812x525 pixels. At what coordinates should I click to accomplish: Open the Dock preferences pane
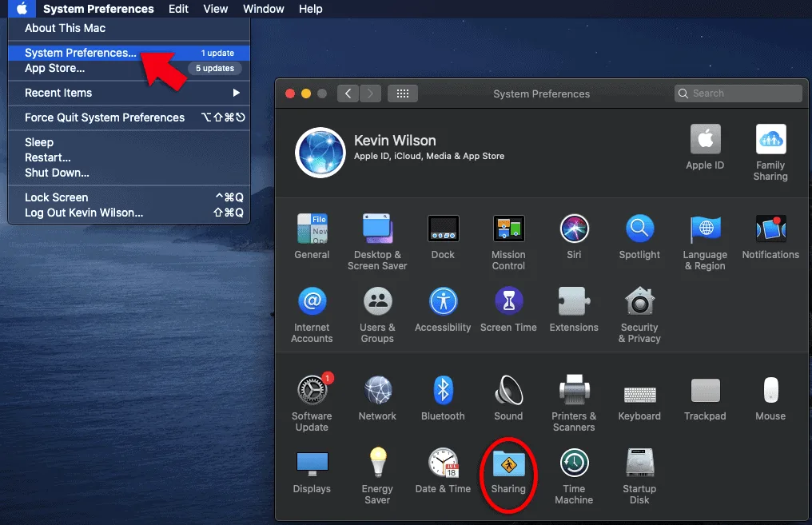click(x=443, y=237)
